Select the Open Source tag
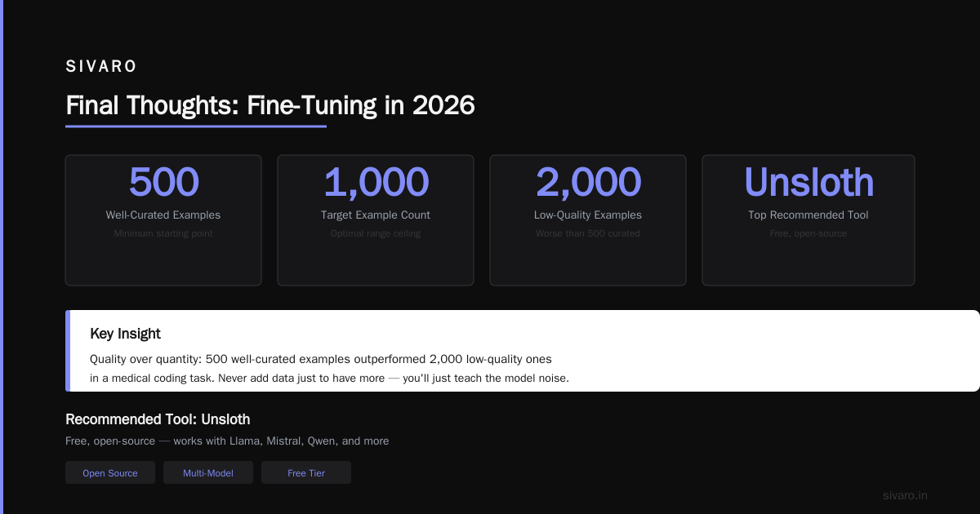This screenshot has width=980, height=514. (x=110, y=473)
